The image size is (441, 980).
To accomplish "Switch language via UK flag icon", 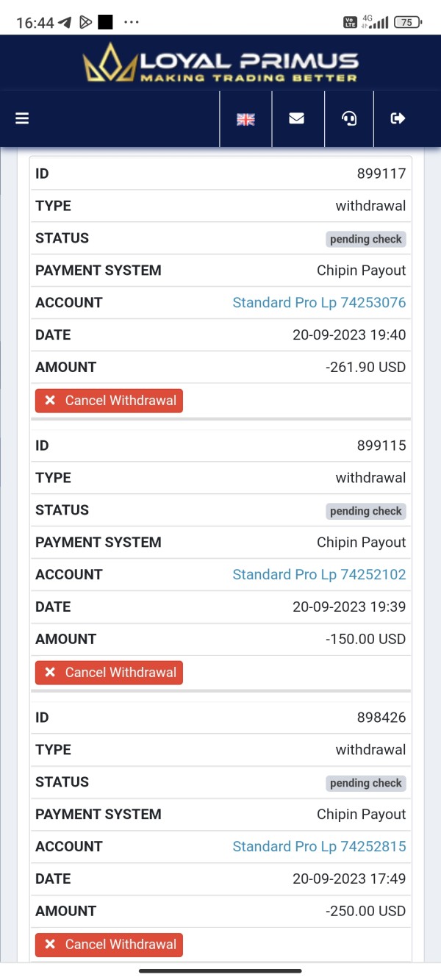I will (x=245, y=119).
